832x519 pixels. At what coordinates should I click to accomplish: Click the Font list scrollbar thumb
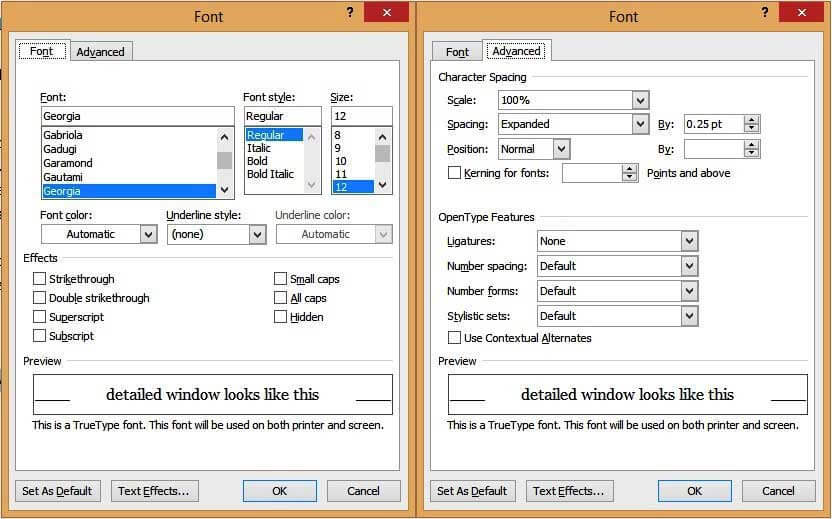coord(224,160)
